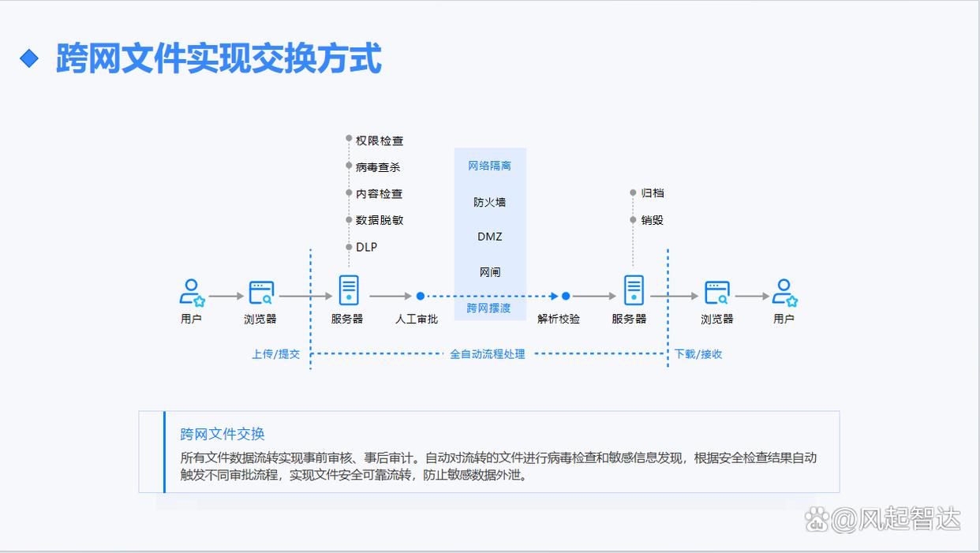Select the 内容检查 list item
This screenshot has width=980, height=553.
(380, 194)
